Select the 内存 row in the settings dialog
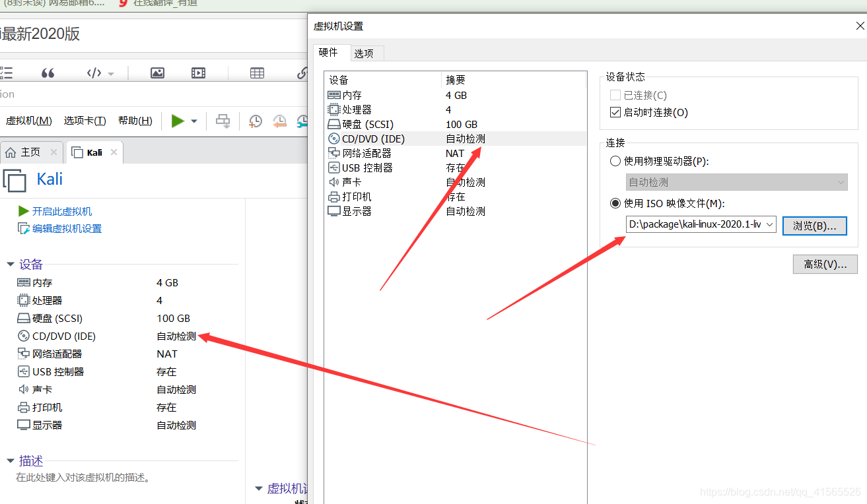Viewport: 867px width, 504px height. point(456,95)
